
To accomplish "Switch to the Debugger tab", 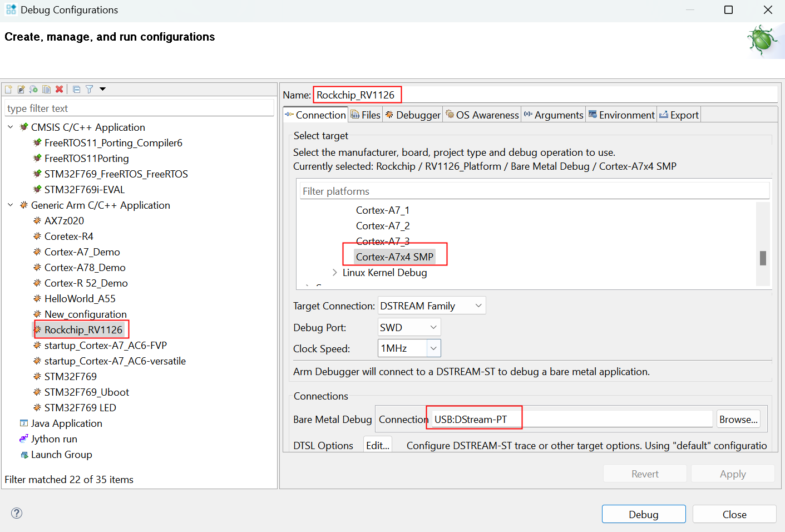I will (413, 115).
